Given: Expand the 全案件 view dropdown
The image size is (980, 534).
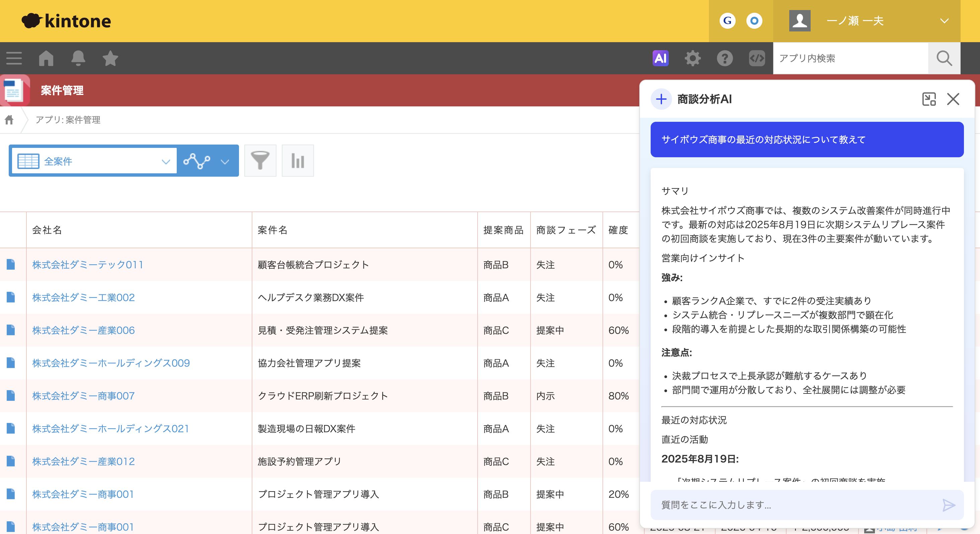Looking at the screenshot, I should tap(94, 161).
